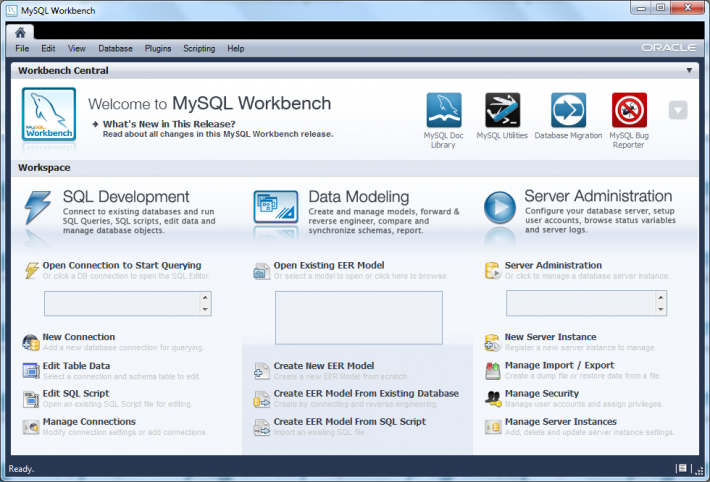Viewport: 710px width, 482px height.
Task: Open Manage Security action
Action: click(542, 393)
